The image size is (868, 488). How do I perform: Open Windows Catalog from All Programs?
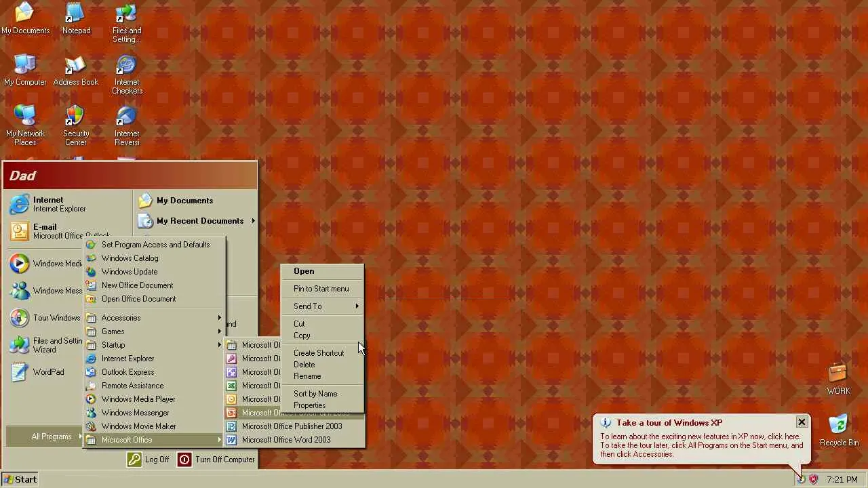(x=154, y=258)
